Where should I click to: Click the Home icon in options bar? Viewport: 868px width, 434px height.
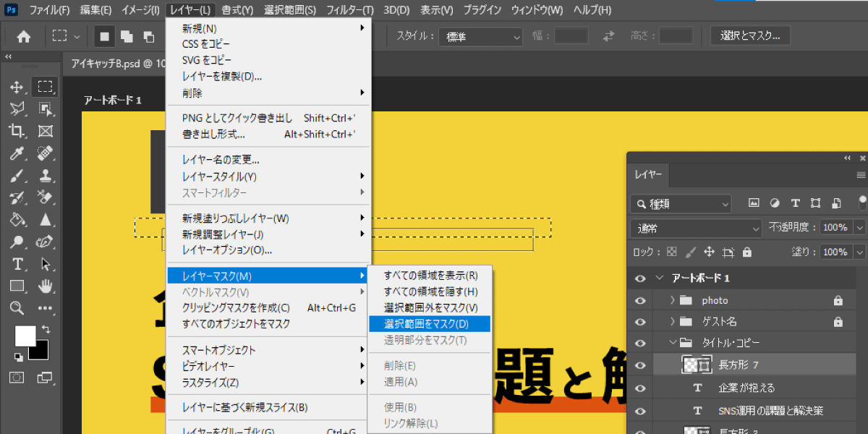tap(24, 36)
